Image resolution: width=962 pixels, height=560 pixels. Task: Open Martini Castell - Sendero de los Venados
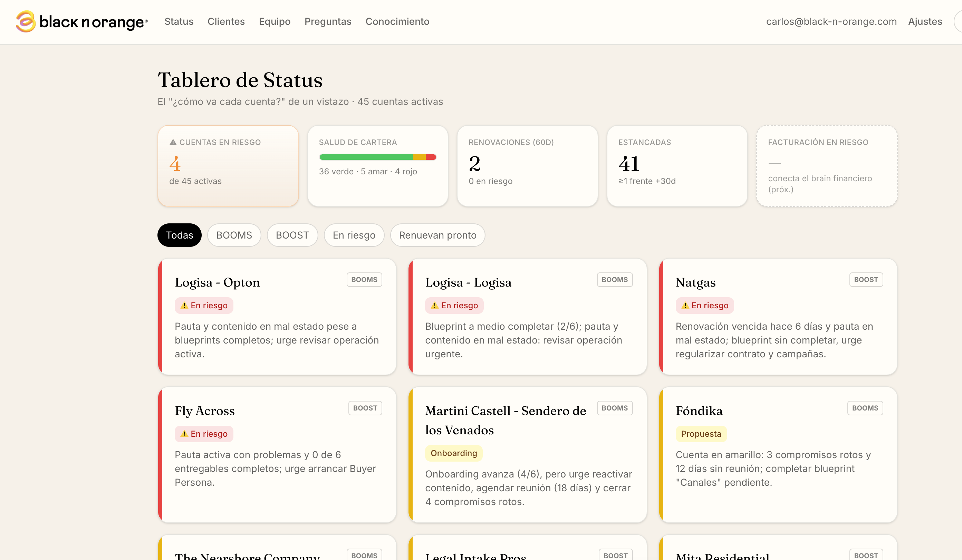tap(506, 420)
